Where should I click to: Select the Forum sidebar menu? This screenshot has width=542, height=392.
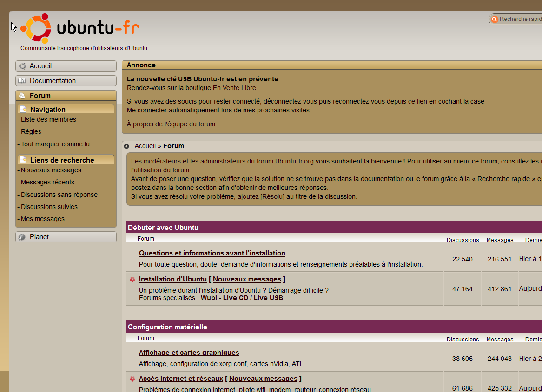(x=66, y=96)
